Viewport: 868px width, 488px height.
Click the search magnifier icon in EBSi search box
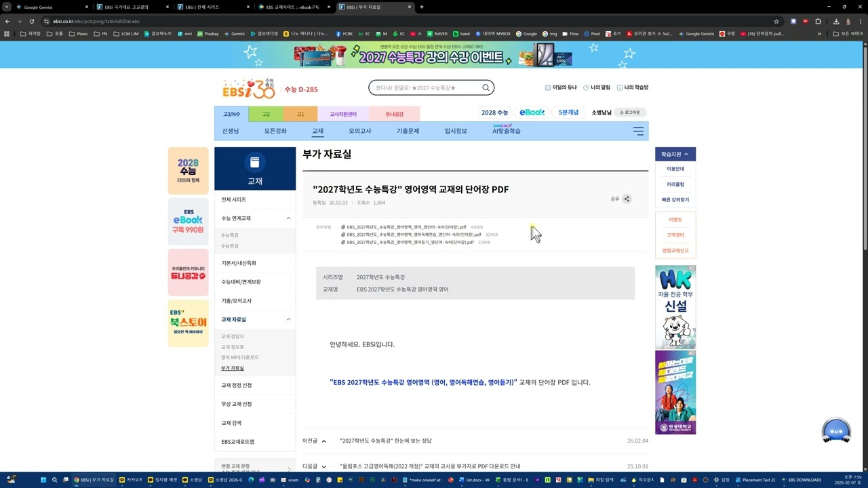pos(486,87)
